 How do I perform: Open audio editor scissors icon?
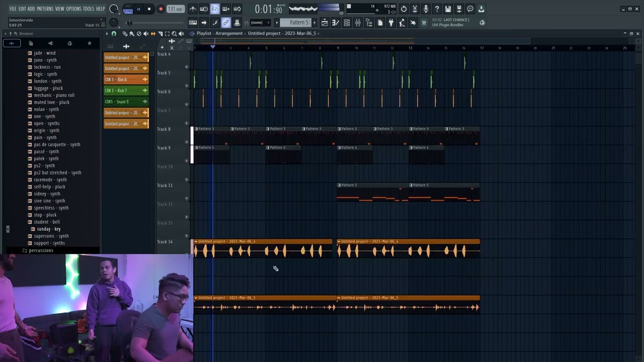pyautogui.click(x=415, y=9)
